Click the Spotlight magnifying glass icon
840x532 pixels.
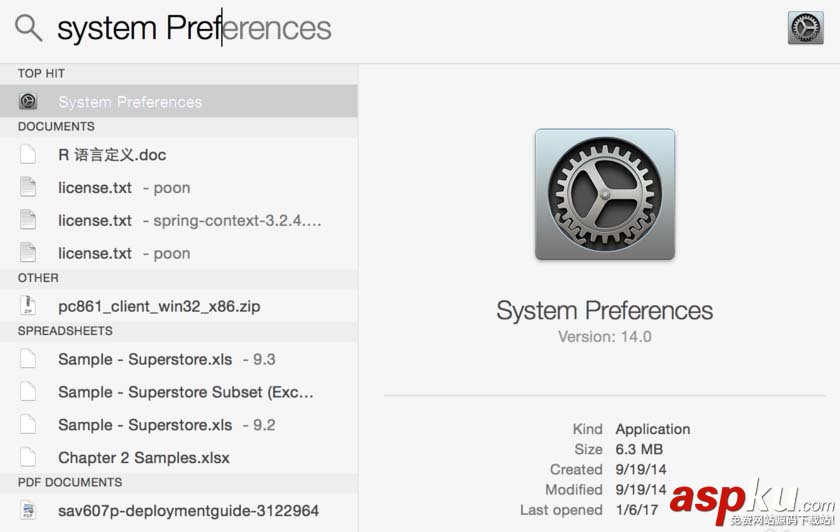point(28,28)
